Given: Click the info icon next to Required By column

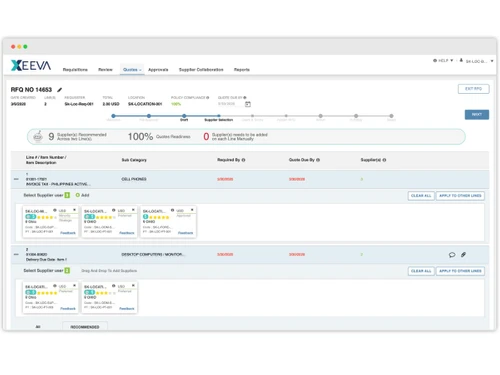Looking at the screenshot, I should 243,160.
